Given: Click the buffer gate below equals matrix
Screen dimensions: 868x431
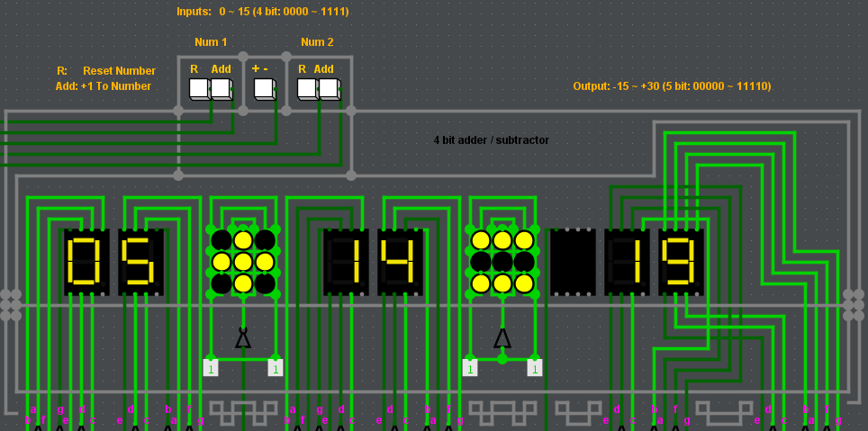Looking at the screenshot, I should [502, 338].
